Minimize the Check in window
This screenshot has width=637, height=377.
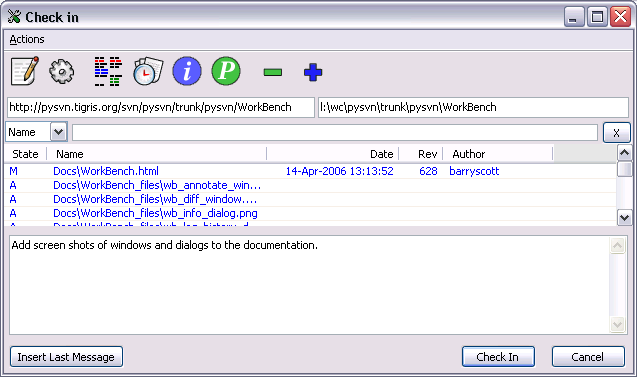pyautogui.click(x=574, y=17)
